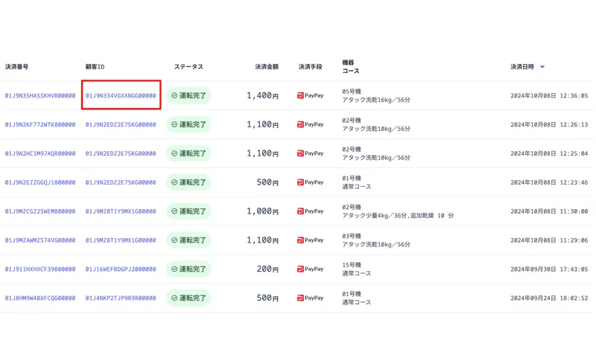The height and width of the screenshot is (364, 596).
Task: Open payment link 01J9MZCGZ25WEM800000
Action: (x=40, y=211)
